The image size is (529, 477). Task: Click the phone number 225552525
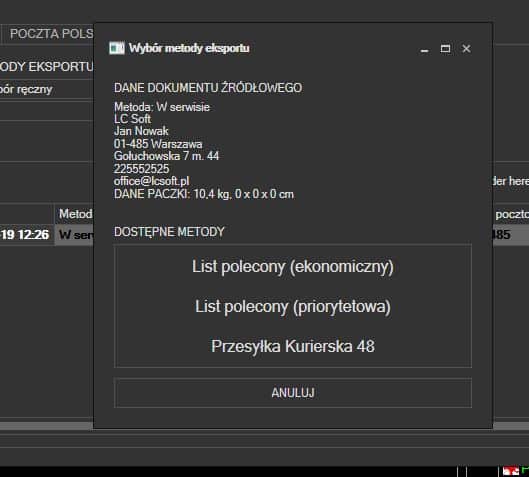tap(141, 169)
